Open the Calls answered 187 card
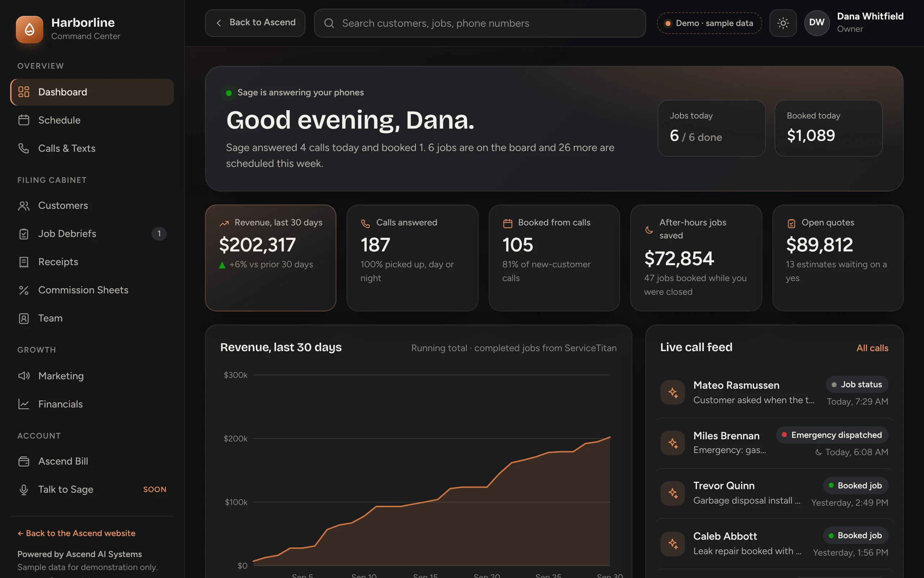The width and height of the screenshot is (924, 578). (x=412, y=258)
